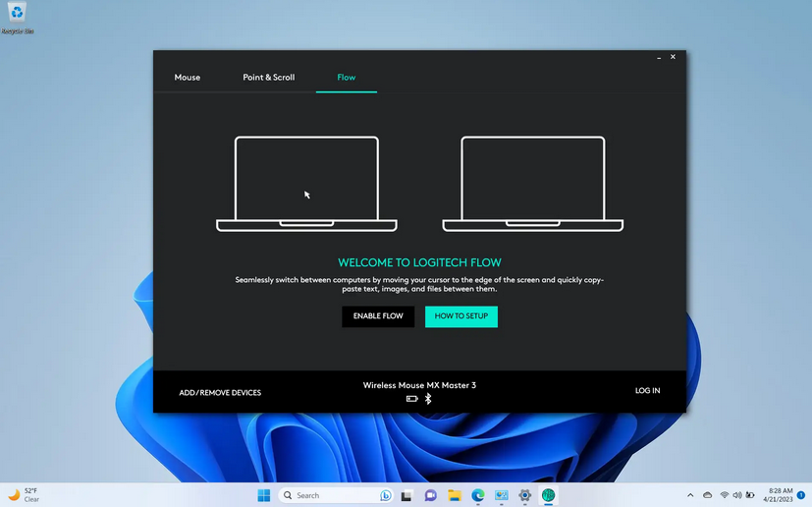812x507 pixels.
Task: Open the Wi-Fi network tray icon
Action: [x=724, y=495]
